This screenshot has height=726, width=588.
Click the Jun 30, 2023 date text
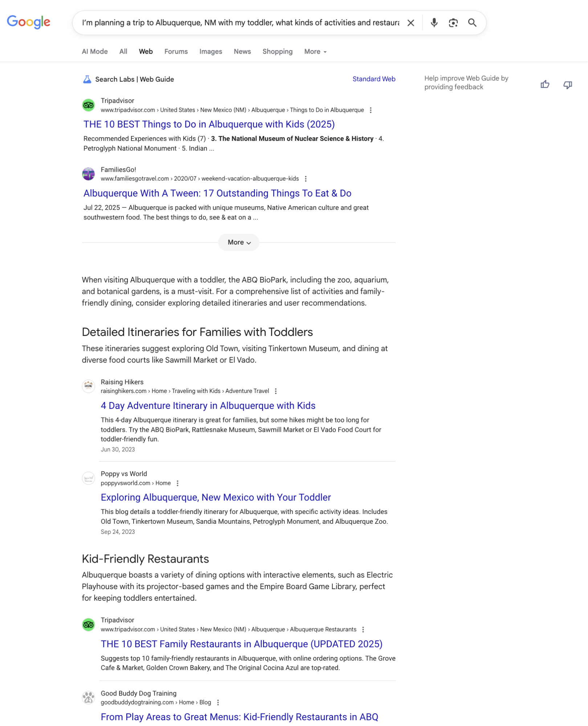pyautogui.click(x=118, y=450)
